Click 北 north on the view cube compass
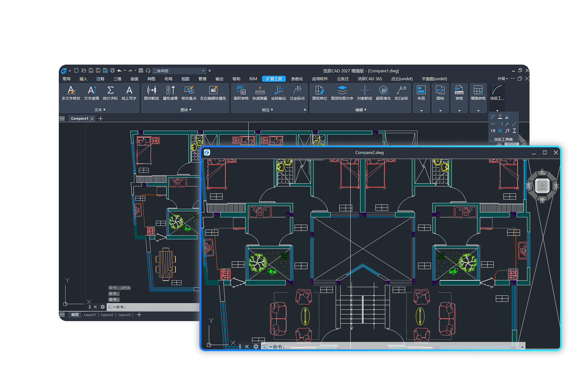The image size is (588, 386). 542,172
